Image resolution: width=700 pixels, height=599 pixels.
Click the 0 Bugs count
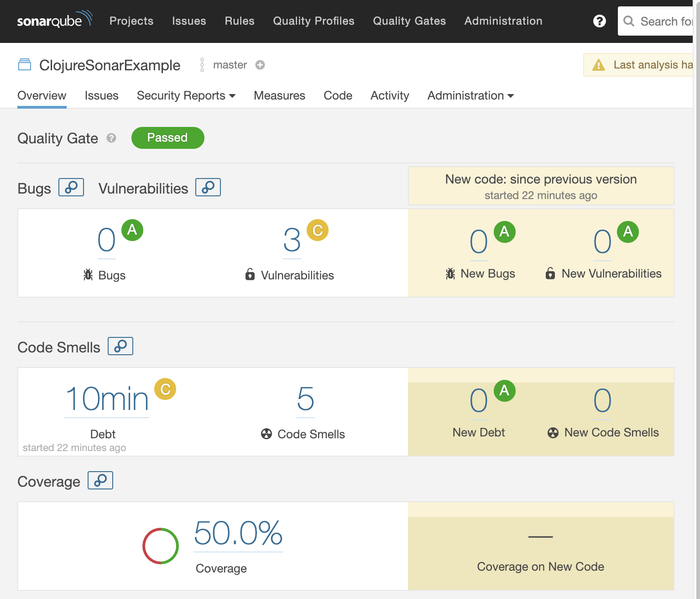107,240
